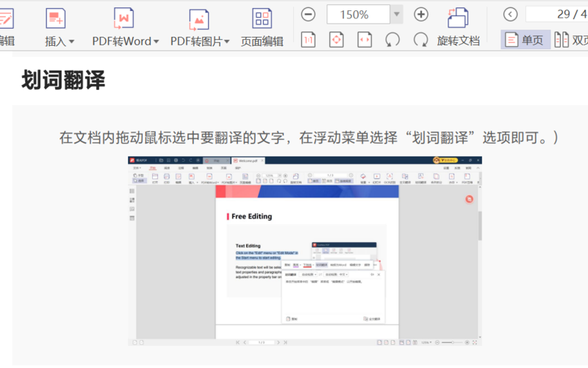The image size is (588, 368).
Task: Click the PDF转Word converter icon
Action: 123,18
